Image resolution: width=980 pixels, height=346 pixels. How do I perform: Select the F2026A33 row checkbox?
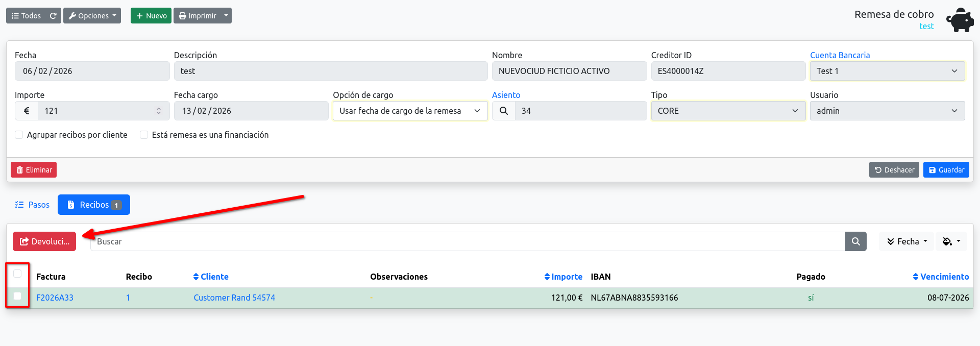17,296
